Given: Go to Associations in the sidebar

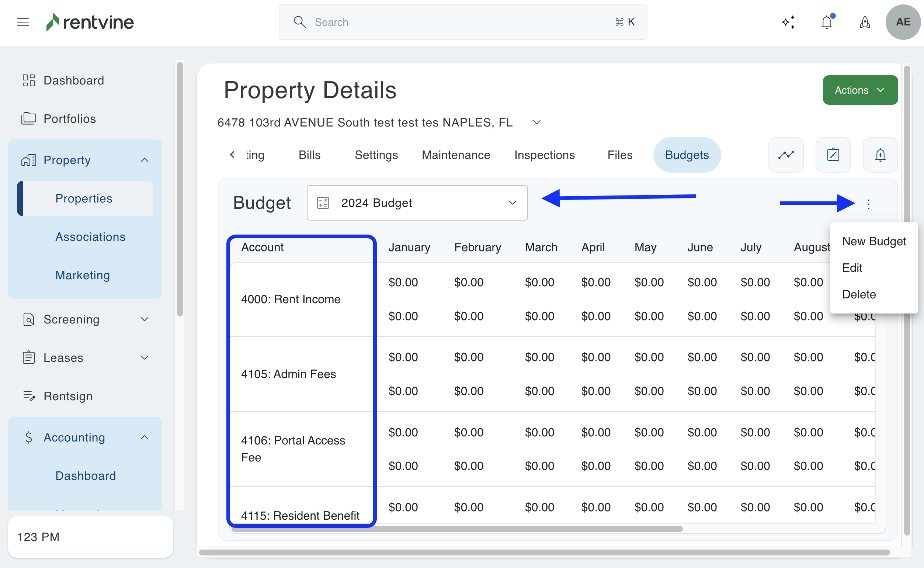Looking at the screenshot, I should 90,237.
